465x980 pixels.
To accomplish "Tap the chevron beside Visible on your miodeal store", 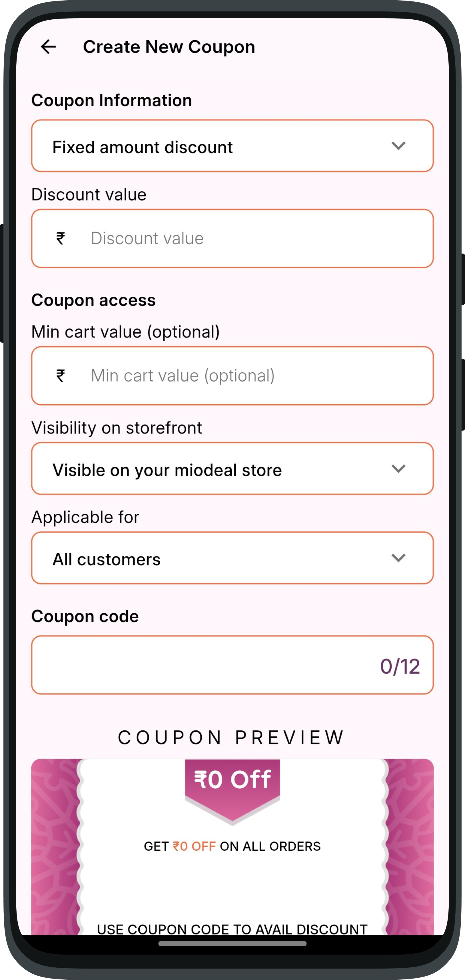I will (398, 469).
